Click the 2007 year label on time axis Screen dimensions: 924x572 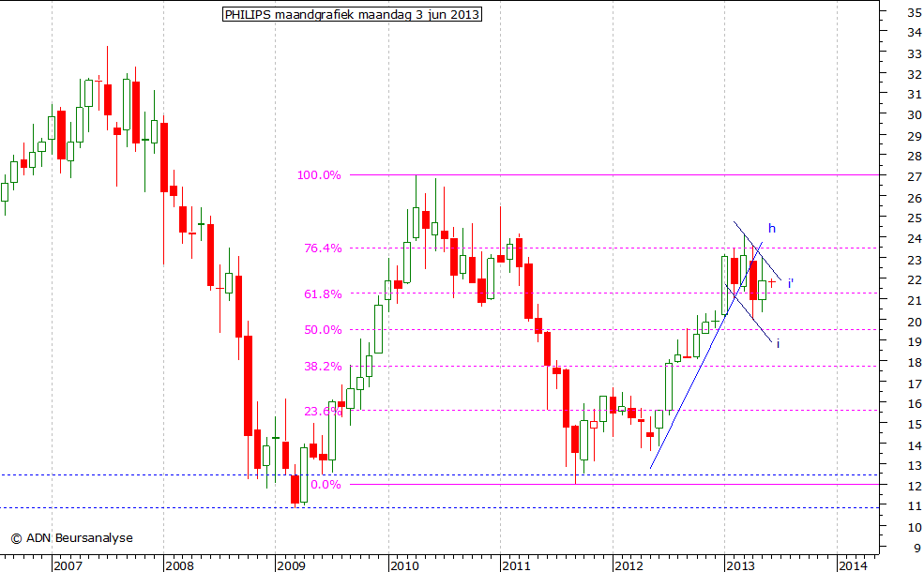tap(68, 565)
